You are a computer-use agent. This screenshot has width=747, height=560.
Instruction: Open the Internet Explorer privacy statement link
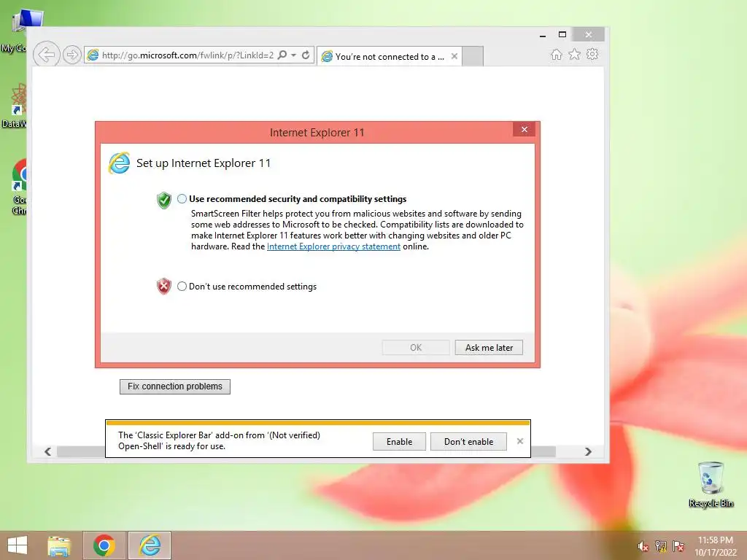tap(333, 246)
